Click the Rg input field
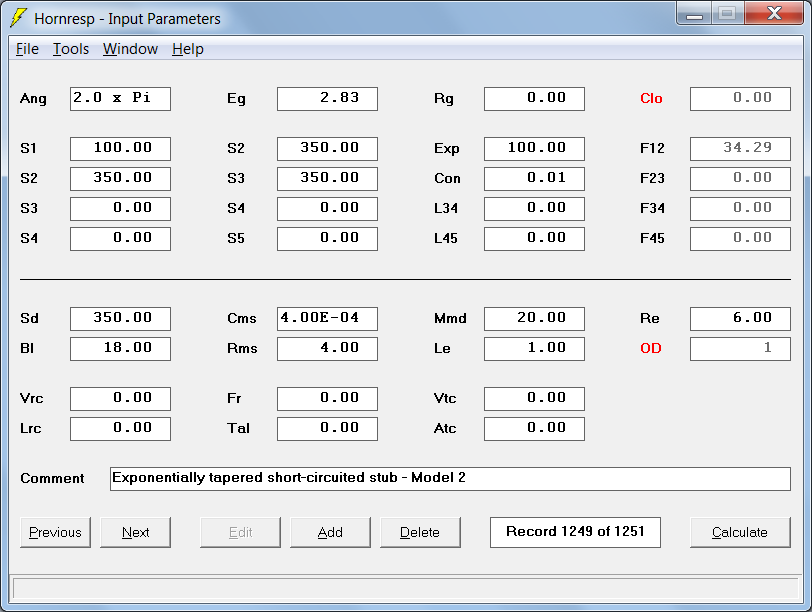812x612 pixels. tap(534, 99)
